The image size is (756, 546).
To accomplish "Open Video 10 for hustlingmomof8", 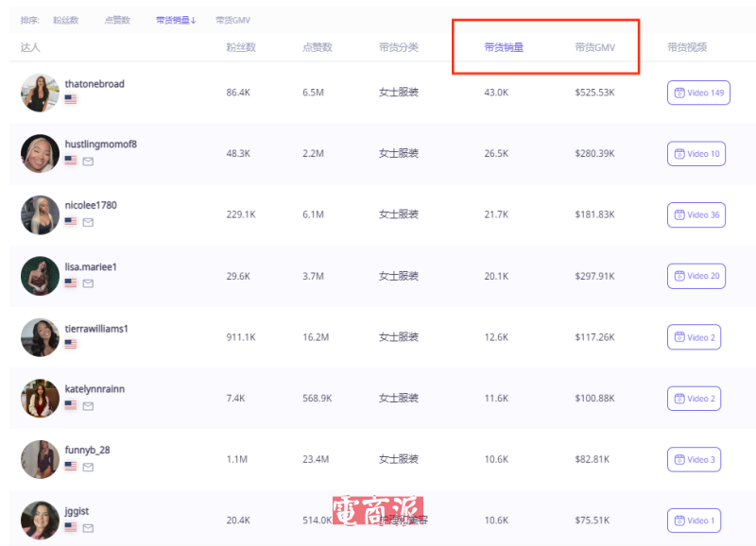I will click(x=696, y=154).
